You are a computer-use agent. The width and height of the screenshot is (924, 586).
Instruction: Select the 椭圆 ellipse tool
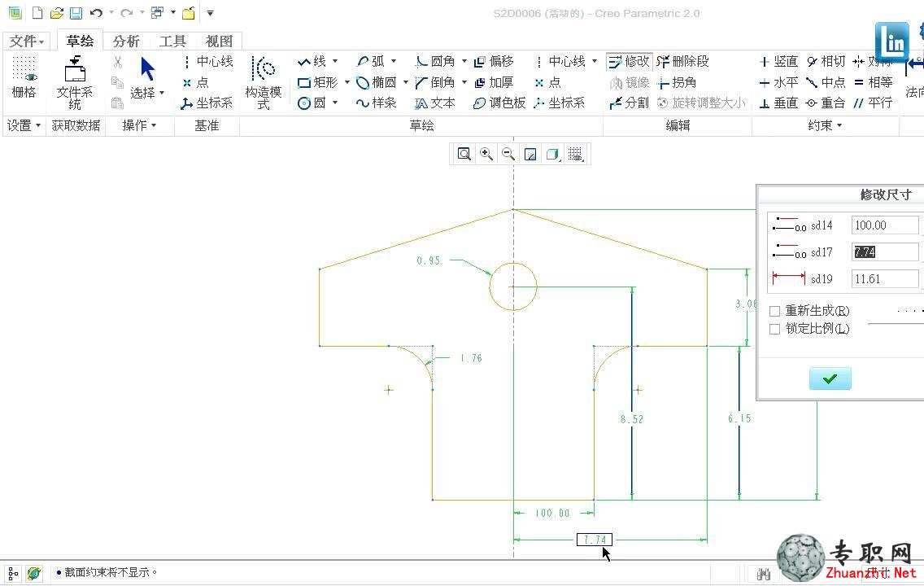pyautogui.click(x=376, y=82)
